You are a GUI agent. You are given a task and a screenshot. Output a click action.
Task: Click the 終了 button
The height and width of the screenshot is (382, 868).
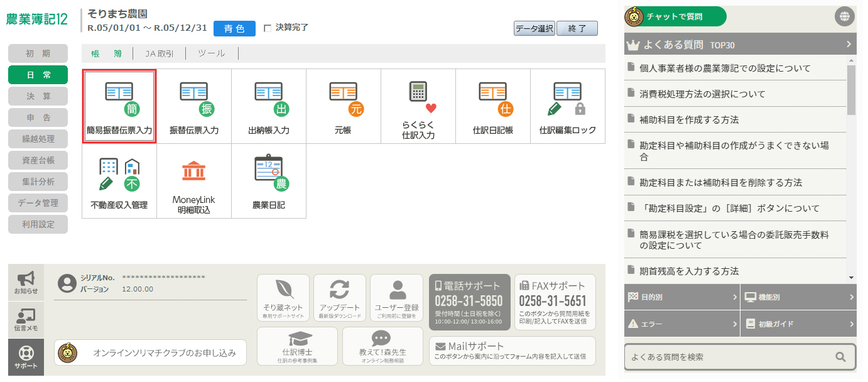[577, 28]
